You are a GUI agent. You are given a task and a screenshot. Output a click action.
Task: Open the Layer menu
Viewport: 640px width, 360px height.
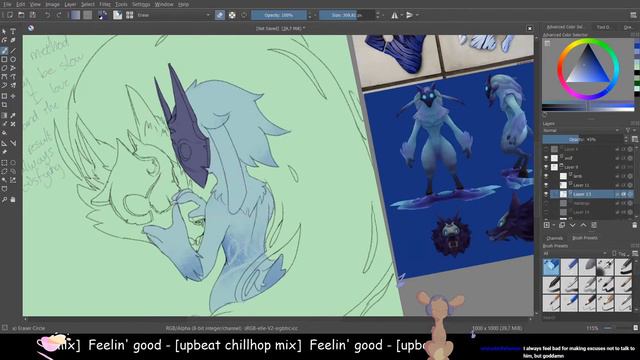70,4
